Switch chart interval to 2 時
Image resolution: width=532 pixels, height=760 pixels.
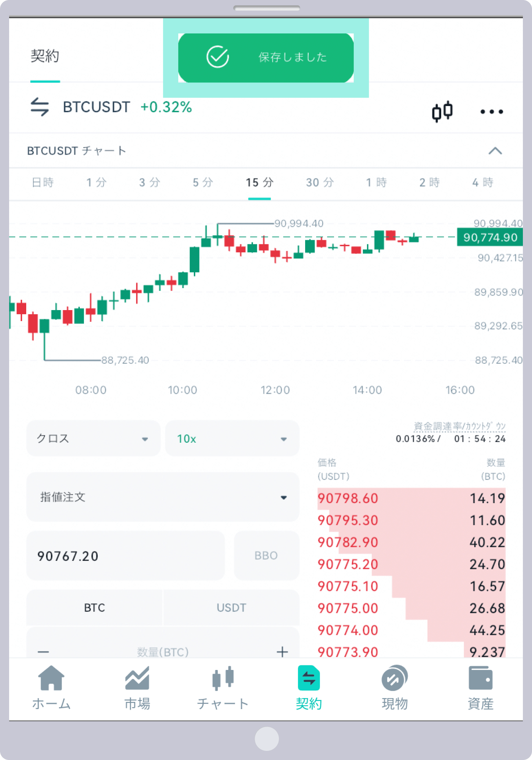[x=429, y=182]
